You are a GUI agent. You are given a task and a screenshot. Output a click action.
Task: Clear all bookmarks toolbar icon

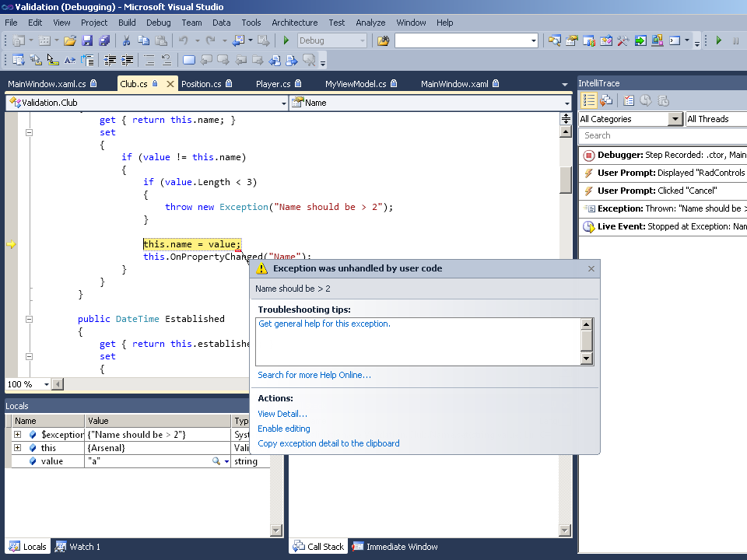click(309, 60)
